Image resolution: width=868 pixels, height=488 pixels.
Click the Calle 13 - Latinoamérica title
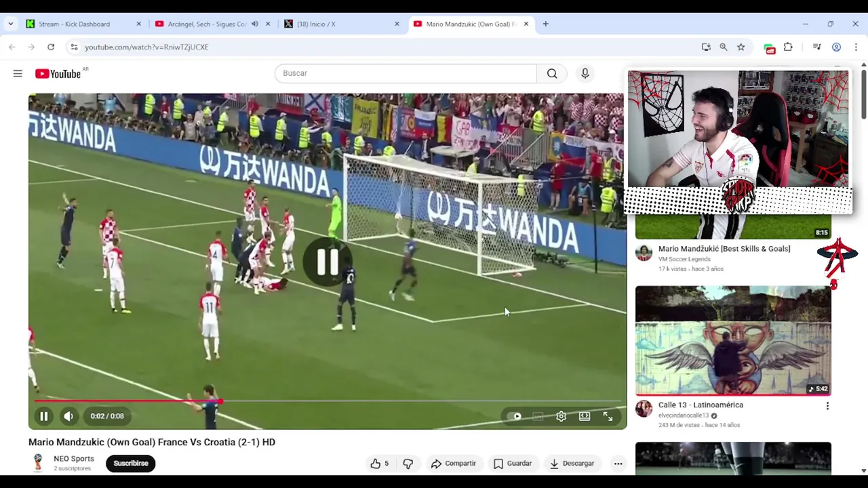pyautogui.click(x=701, y=405)
